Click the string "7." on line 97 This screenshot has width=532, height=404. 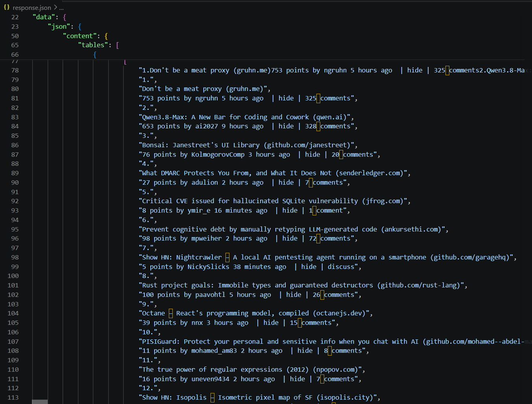point(148,248)
